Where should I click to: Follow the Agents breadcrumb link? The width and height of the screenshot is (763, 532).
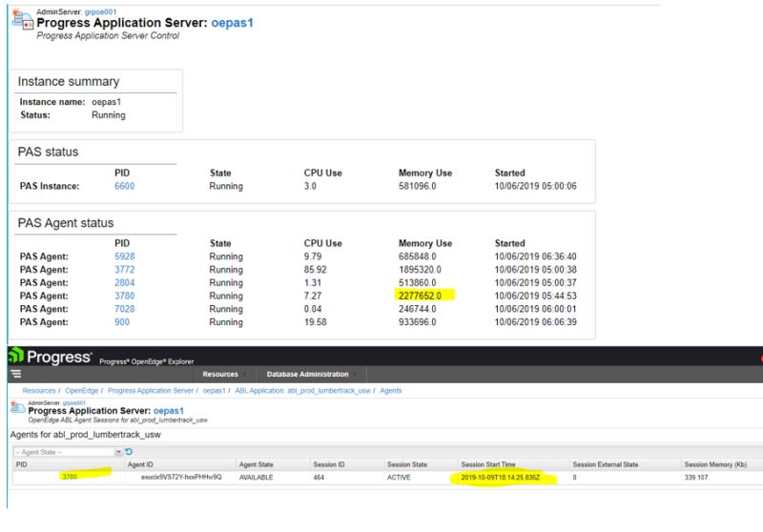click(x=391, y=391)
